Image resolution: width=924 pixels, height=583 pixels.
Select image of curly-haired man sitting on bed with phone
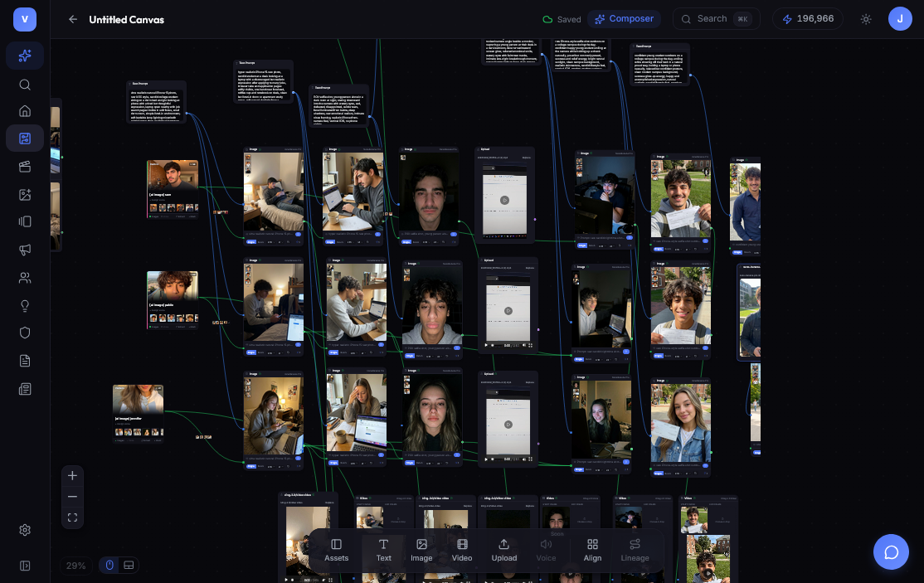tap(274, 303)
